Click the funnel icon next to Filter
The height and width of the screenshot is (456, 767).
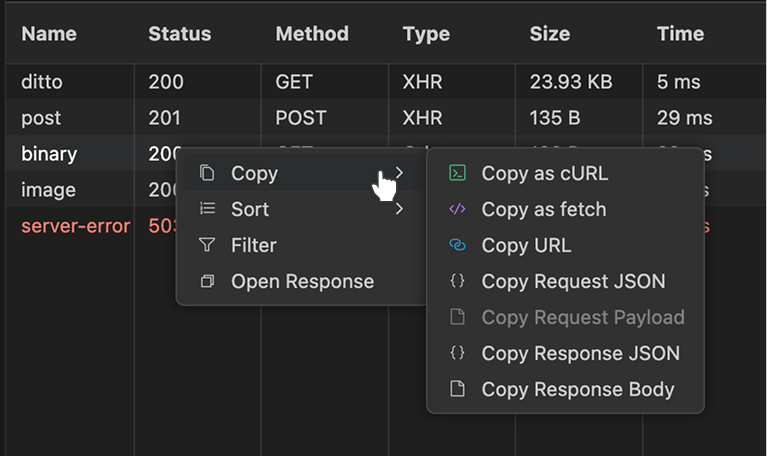coord(207,245)
